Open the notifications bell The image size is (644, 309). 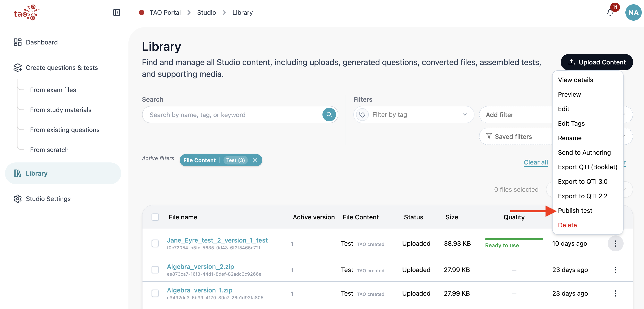click(610, 12)
